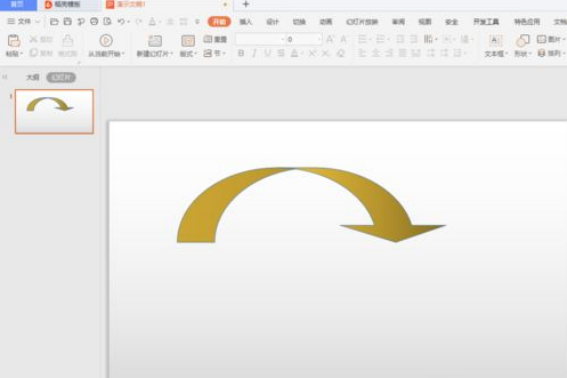Screen dimensions: 567x378
Task: Open the 开发工具 ribbon tab
Action: (x=486, y=22)
